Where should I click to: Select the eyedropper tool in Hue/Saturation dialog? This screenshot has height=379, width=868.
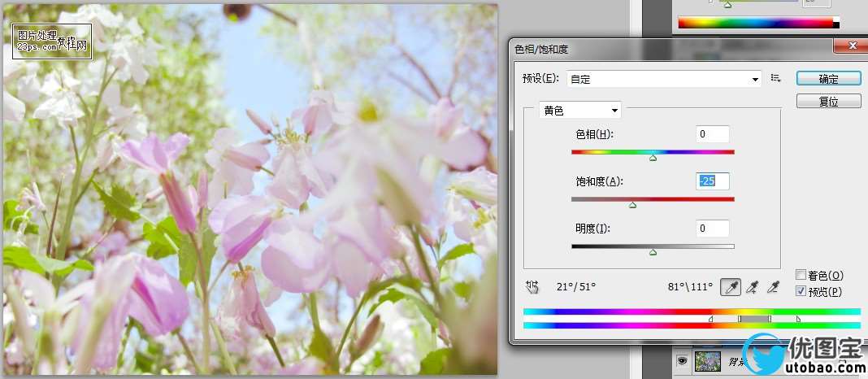click(731, 287)
